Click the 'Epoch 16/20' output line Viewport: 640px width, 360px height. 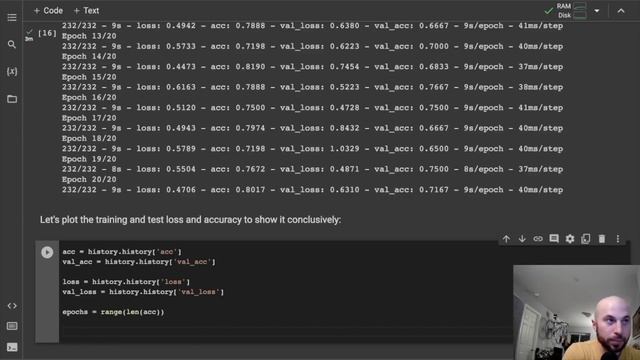[x=89, y=98]
